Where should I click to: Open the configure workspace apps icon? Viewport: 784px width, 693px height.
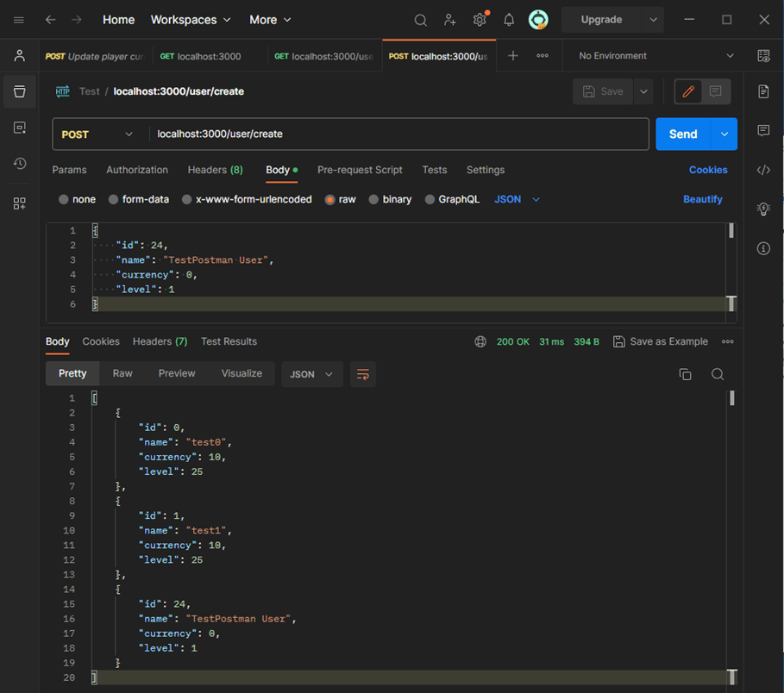pos(20,203)
